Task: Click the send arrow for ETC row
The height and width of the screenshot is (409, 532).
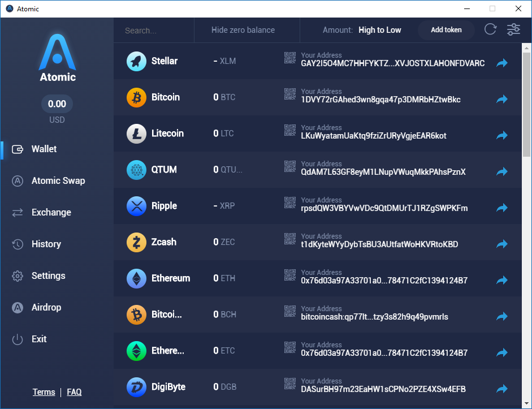Action: (x=502, y=352)
